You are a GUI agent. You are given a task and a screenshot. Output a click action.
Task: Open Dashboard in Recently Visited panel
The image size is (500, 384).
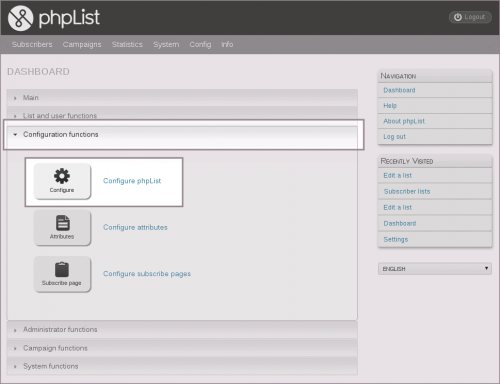point(400,223)
